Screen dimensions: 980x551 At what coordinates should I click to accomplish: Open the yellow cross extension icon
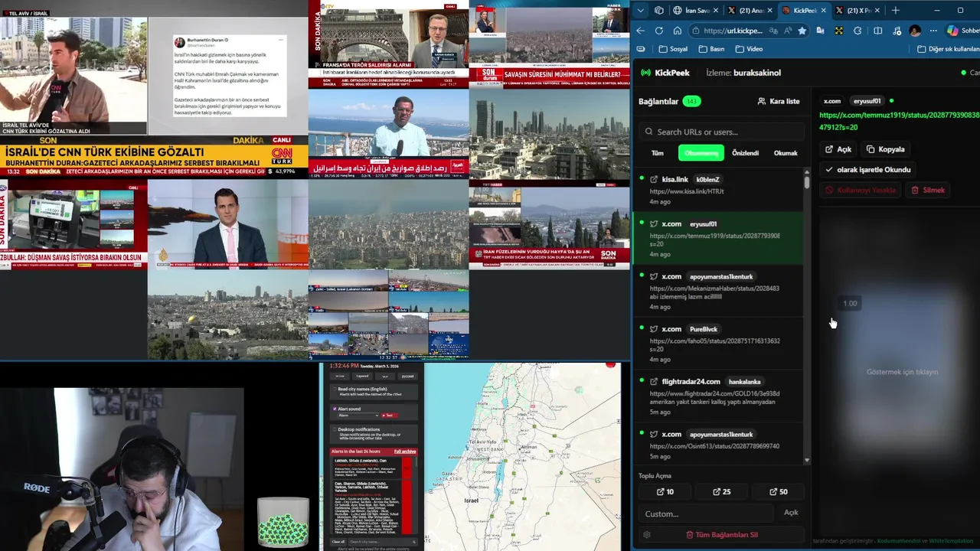click(838, 31)
